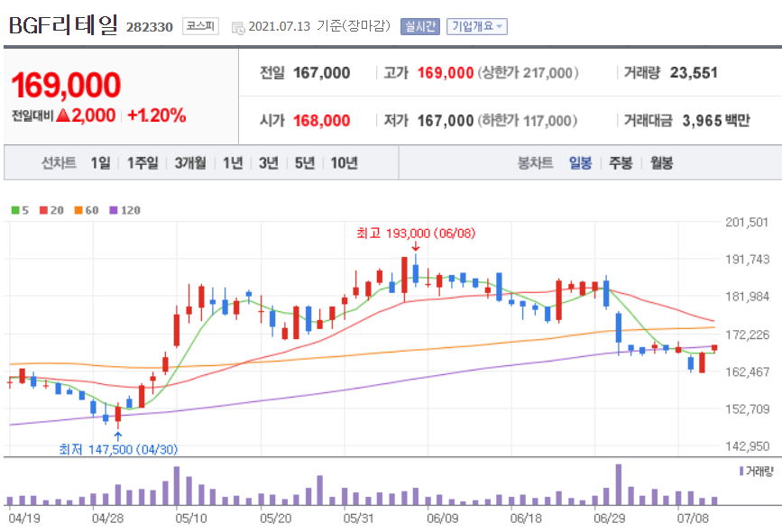Click the 거래량 23,551 value
This screenshot has width=782, height=532.
pos(694,73)
